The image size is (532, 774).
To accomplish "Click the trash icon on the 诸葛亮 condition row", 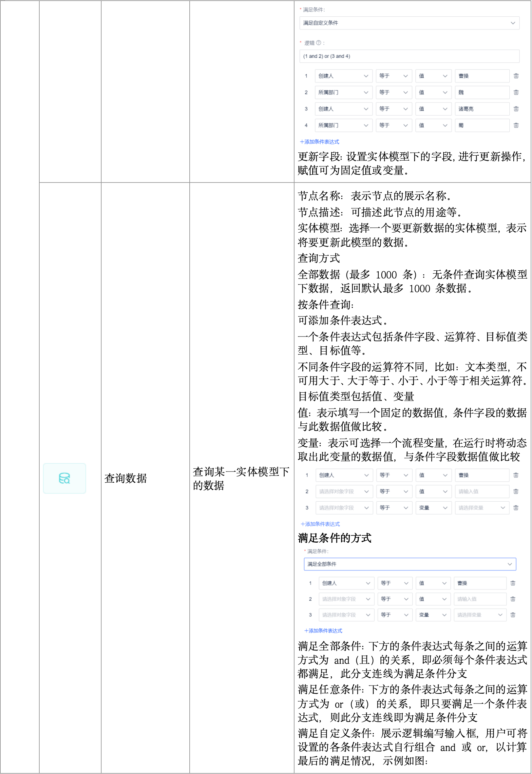I will (x=516, y=109).
